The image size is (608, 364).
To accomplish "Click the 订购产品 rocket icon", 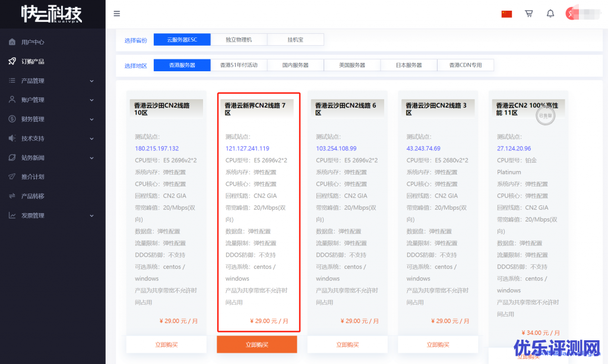I will click(x=12, y=61).
